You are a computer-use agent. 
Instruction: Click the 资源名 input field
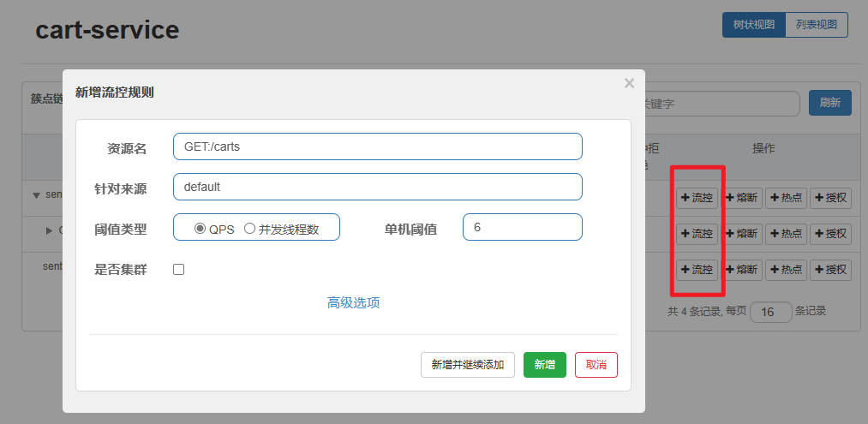pos(377,146)
